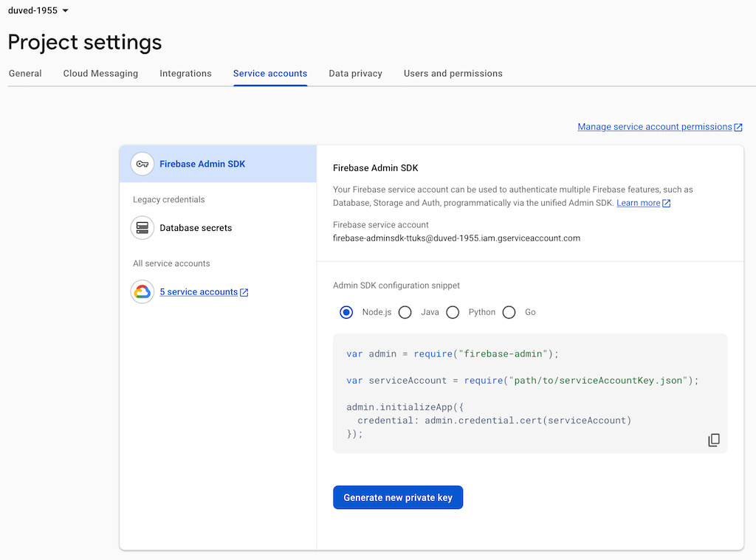
Task: Click external link icon beside 5 service accounts
Action: [x=244, y=292]
